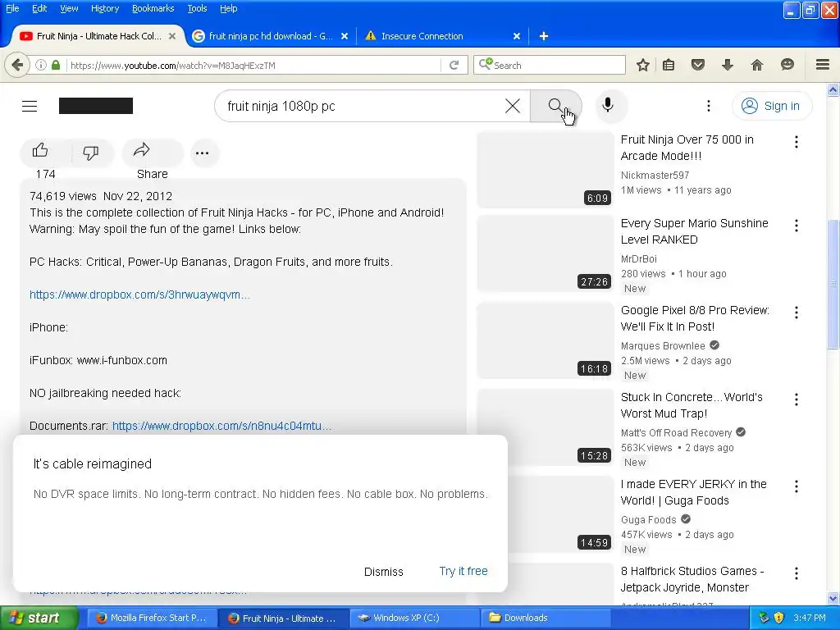Viewport: 840px width, 630px height.
Task: Open YouTube settings three-dot menu
Action: pyautogui.click(x=708, y=106)
